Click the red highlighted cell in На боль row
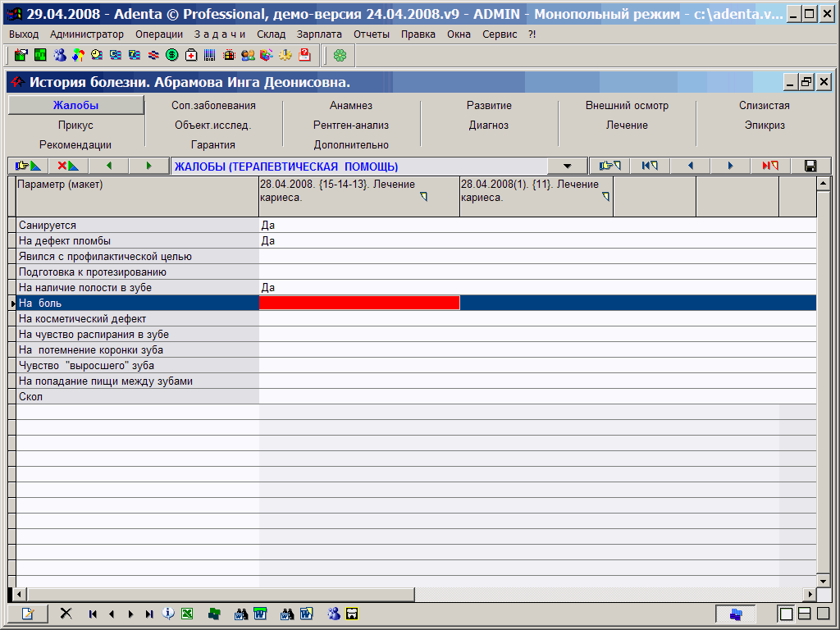 [359, 304]
